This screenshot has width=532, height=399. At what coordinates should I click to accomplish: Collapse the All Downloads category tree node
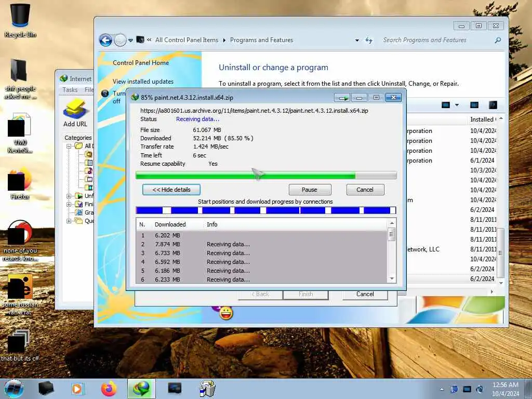pyautogui.click(x=69, y=146)
